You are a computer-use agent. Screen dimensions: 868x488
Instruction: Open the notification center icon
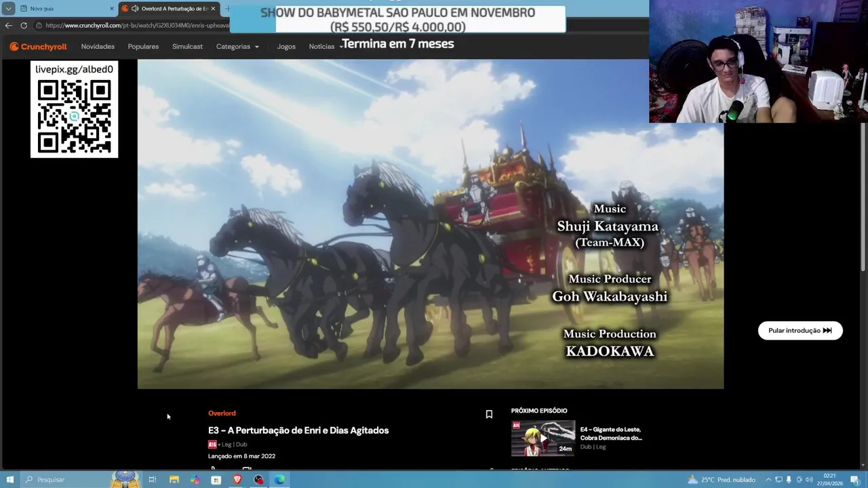[856, 480]
